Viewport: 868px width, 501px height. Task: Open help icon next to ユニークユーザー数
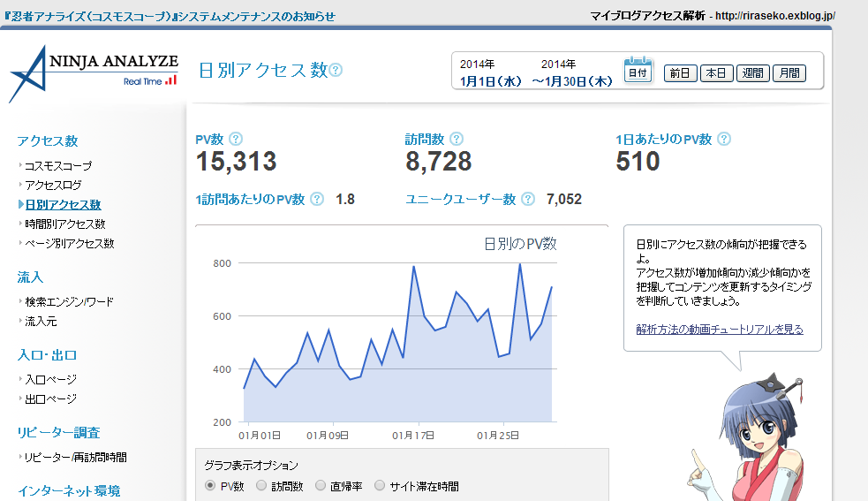point(528,199)
